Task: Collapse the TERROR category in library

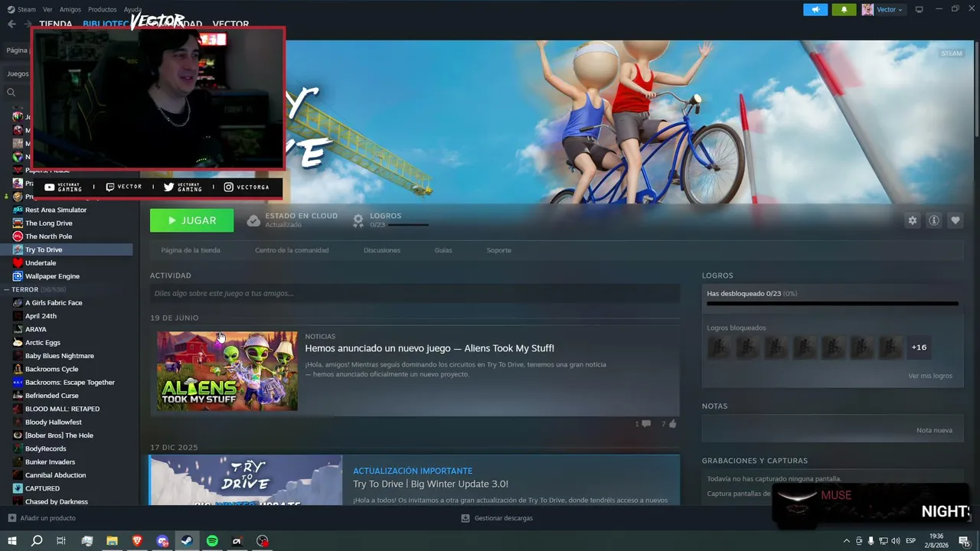Action: tap(7, 290)
